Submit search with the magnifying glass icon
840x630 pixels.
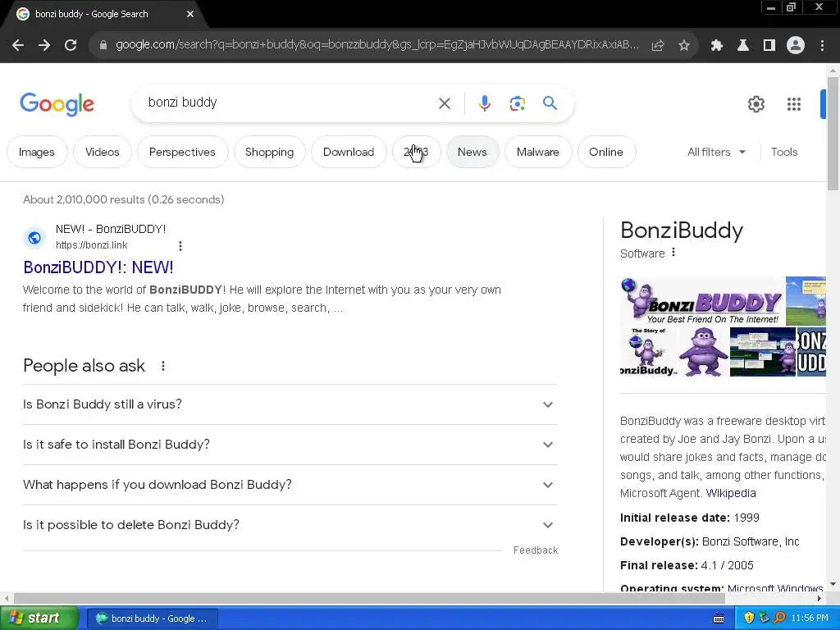pyautogui.click(x=550, y=103)
